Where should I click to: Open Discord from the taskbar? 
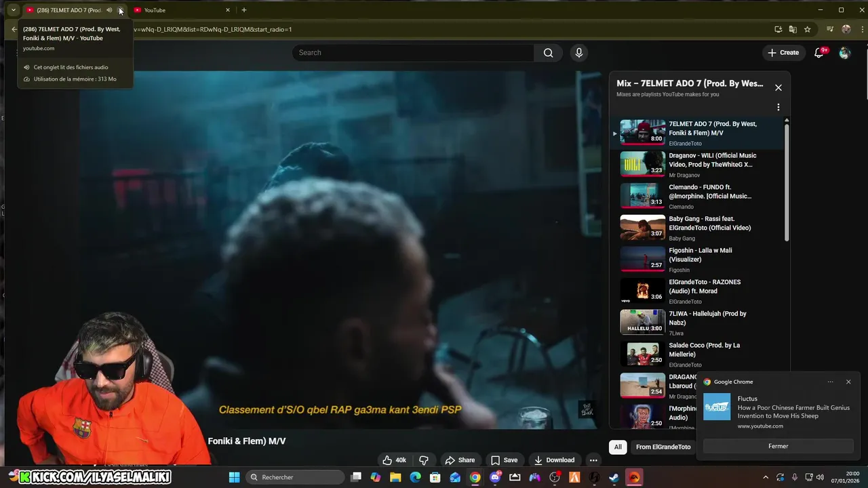tap(495, 477)
